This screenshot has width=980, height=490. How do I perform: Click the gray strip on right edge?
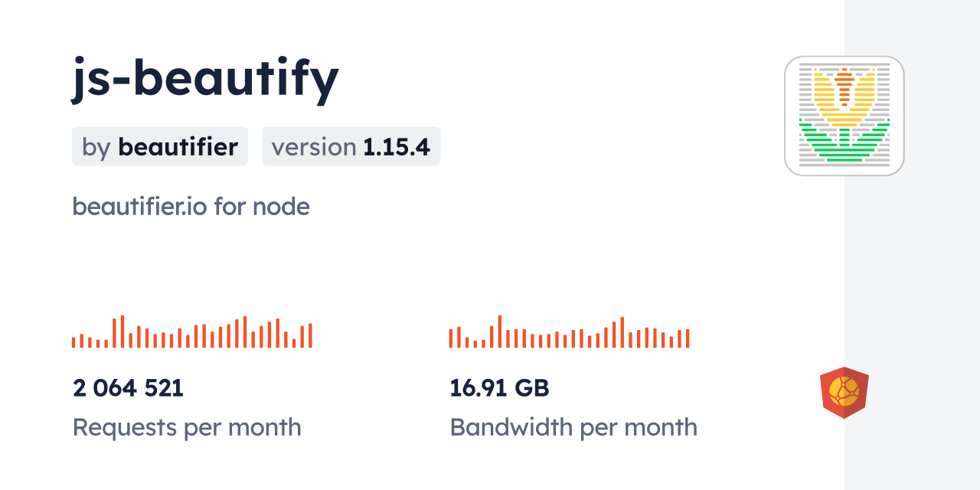[912, 245]
